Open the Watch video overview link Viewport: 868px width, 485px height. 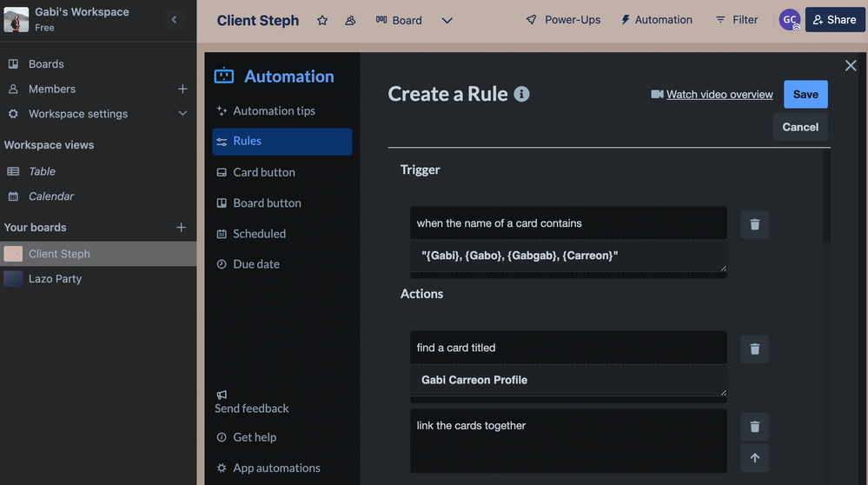click(x=719, y=95)
